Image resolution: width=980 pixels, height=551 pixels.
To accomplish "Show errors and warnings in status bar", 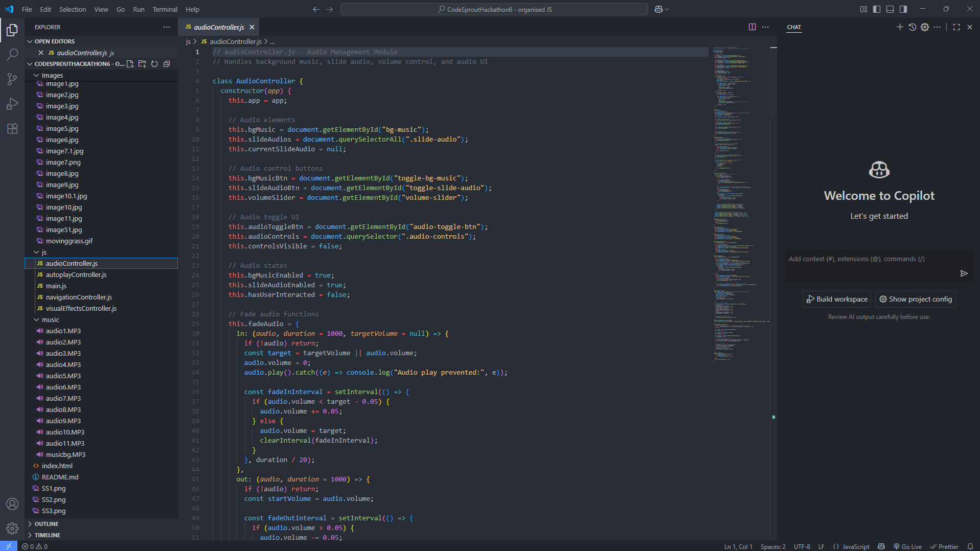I will pyautogui.click(x=35, y=546).
